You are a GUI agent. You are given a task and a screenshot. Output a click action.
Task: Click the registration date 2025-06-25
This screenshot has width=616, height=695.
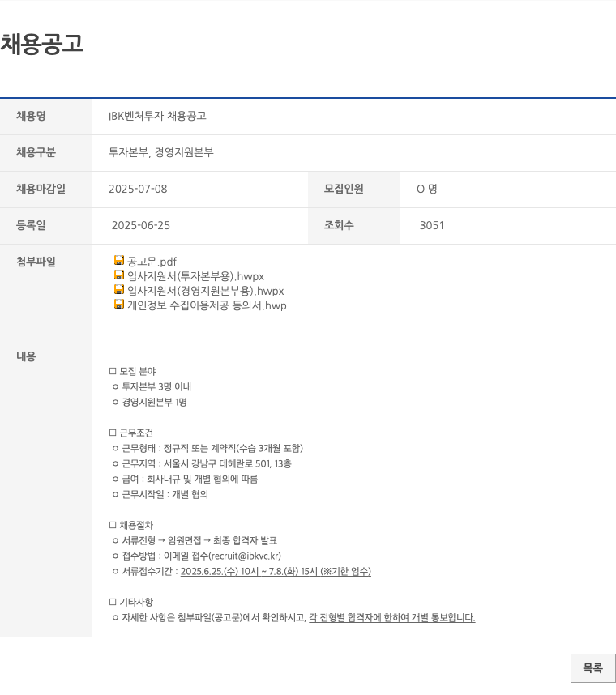(x=141, y=225)
